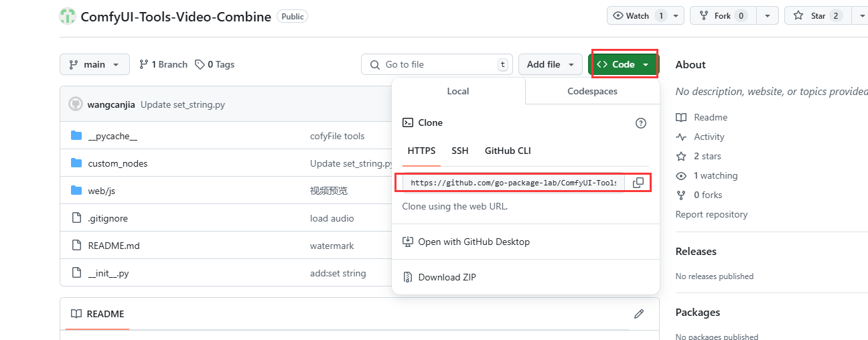Image resolution: width=868 pixels, height=340 pixels.
Task: Click the __init__.py file icon
Action: tap(76, 273)
